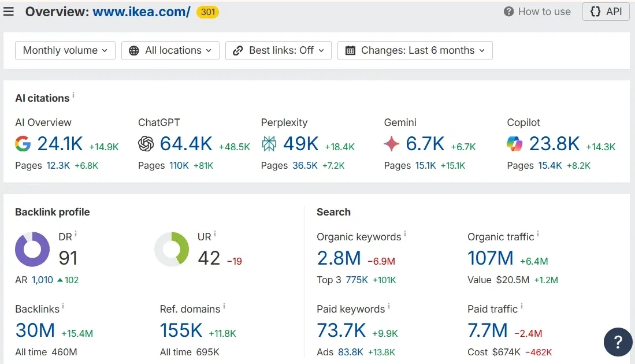Image resolution: width=635 pixels, height=364 pixels.
Task: Open AI Overview 24.1K citations
Action: 60,144
